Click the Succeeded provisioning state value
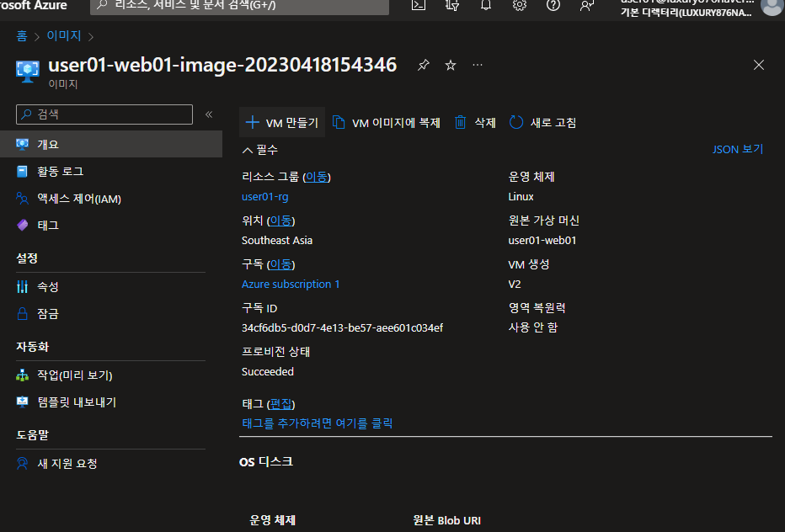Viewport: 785px width, 532px height. pos(267,372)
